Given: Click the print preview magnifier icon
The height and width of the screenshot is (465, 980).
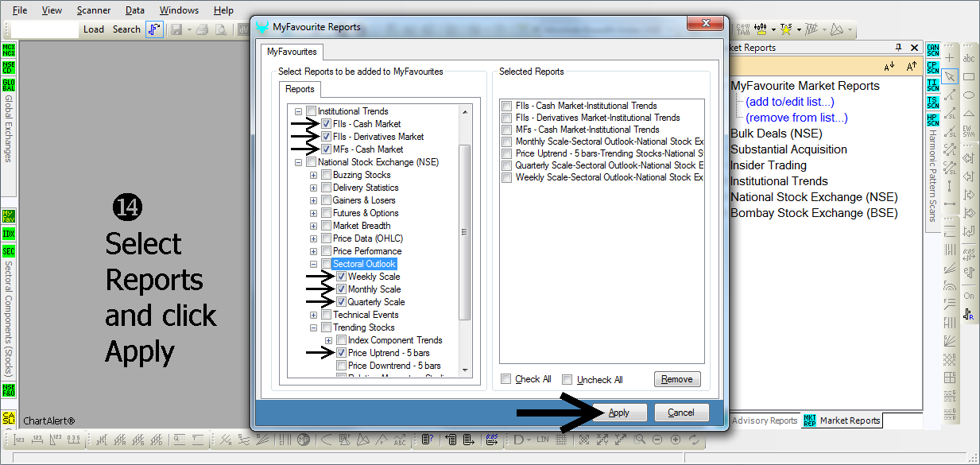Looking at the screenshot, I should point(220,29).
